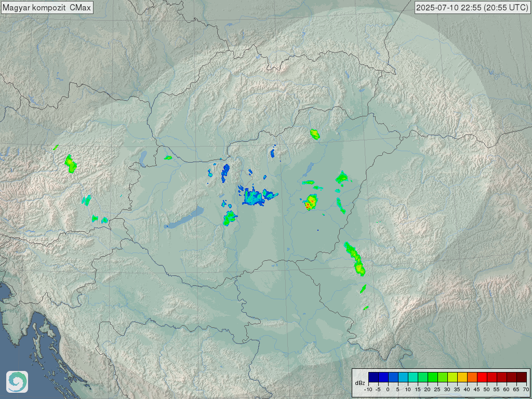Click the 70 legend tick label

pos(526,390)
